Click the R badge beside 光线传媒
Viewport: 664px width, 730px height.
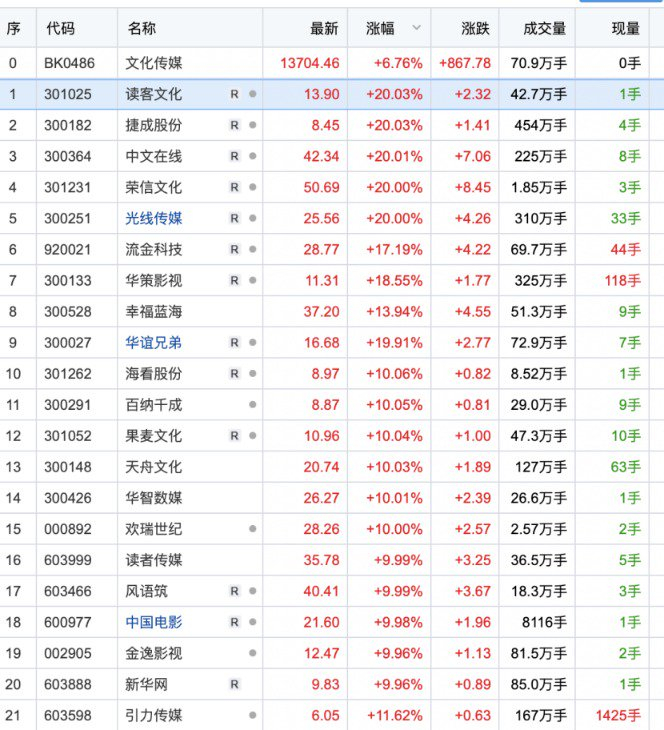[234, 218]
